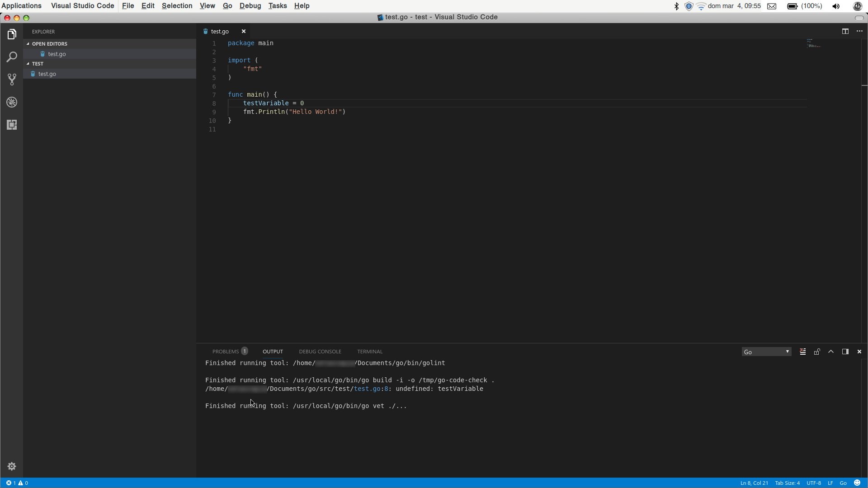Collapse the Open Editors section
This screenshot has height=488, width=868.
point(49,43)
